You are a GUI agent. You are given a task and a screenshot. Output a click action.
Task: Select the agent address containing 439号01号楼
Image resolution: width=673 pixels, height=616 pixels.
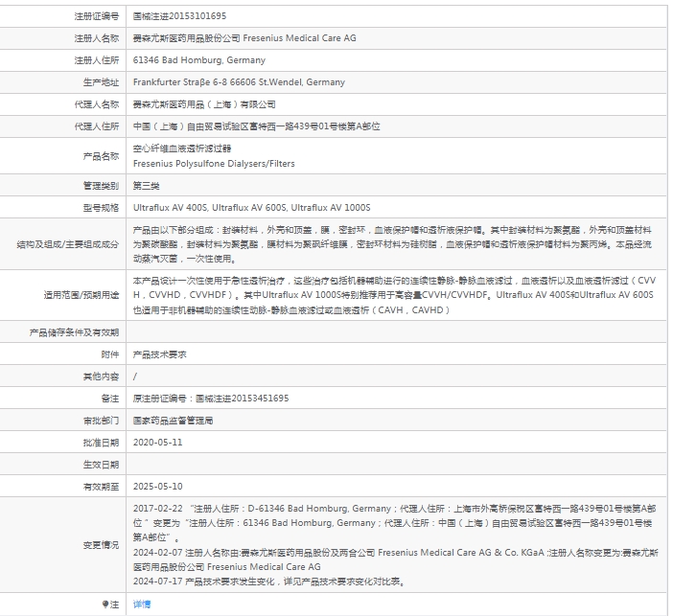click(256, 126)
